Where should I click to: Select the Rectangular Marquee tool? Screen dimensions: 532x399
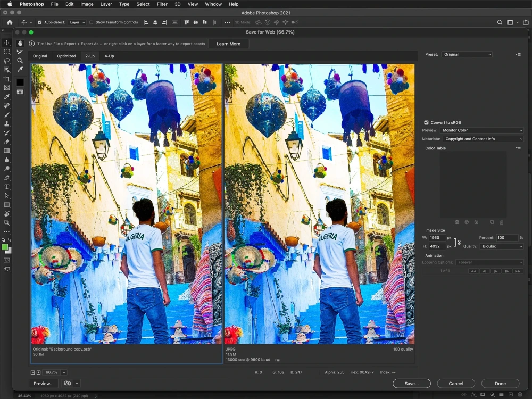click(6, 52)
